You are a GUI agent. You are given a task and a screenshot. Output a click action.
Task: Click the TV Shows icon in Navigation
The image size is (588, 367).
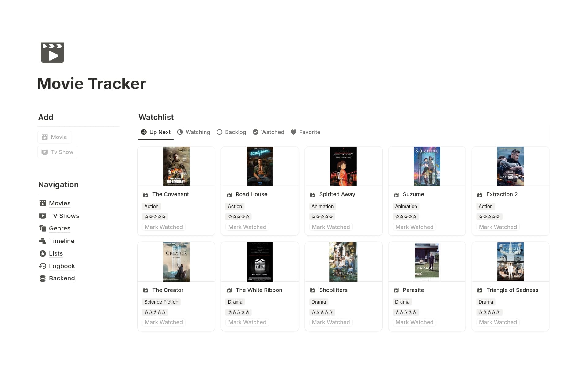[x=43, y=216]
